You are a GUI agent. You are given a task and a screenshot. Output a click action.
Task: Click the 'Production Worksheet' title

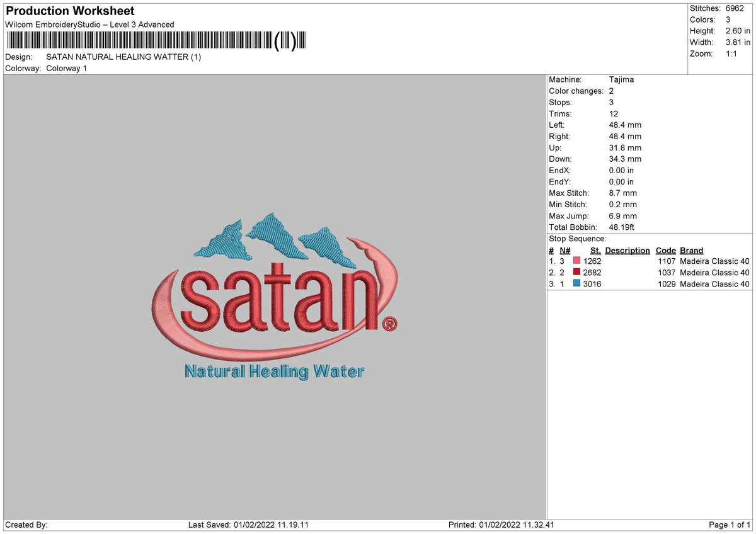(x=70, y=11)
